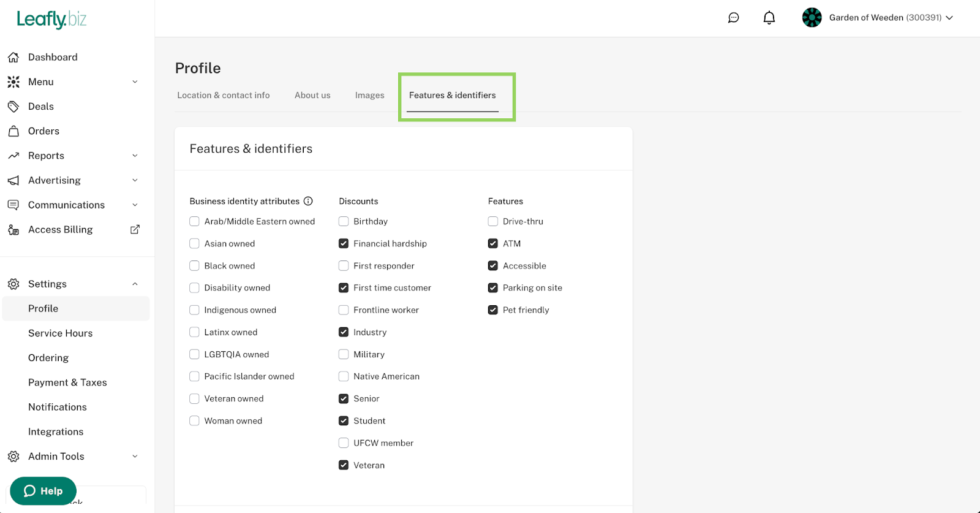Click the info icon next to Business identity attributes
The height and width of the screenshot is (513, 980).
pos(308,201)
